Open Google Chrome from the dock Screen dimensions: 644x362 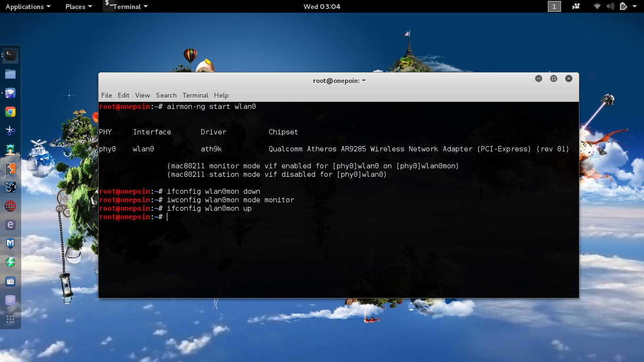pos(10,112)
